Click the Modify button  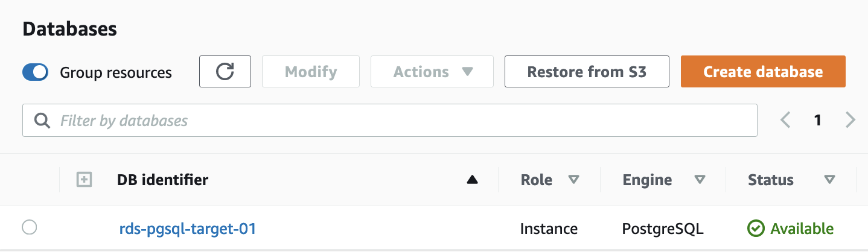click(x=310, y=72)
